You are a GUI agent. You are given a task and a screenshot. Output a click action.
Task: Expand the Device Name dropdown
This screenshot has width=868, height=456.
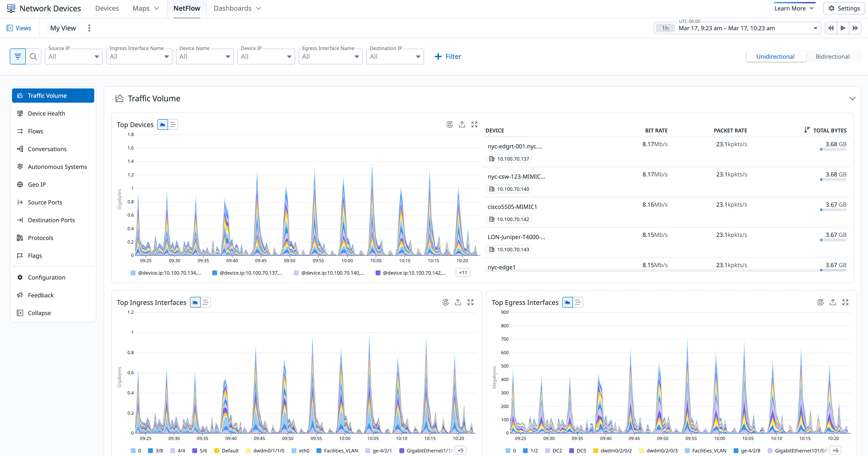[204, 57]
